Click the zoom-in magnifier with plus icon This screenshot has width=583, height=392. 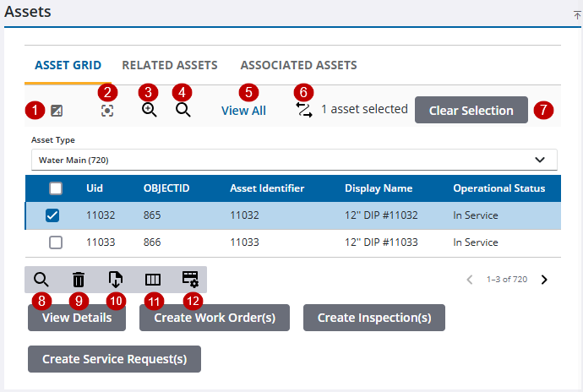pos(150,110)
